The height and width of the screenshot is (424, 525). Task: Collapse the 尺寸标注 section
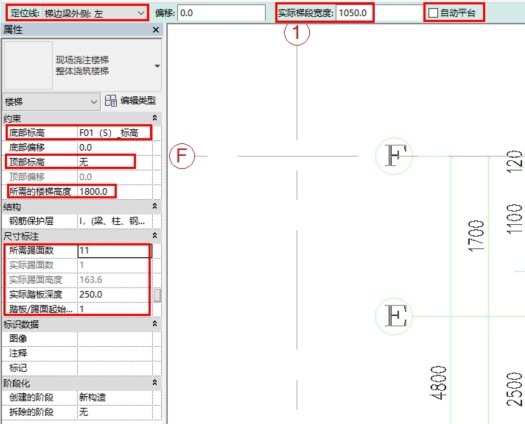[x=155, y=235]
